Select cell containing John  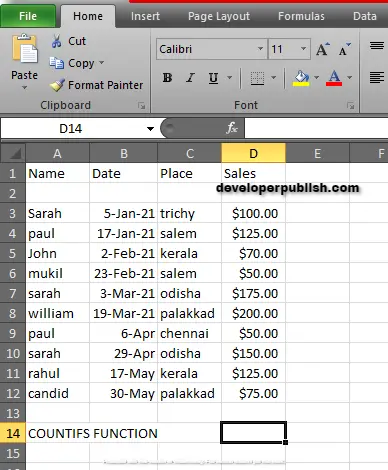pyautogui.click(x=57, y=253)
